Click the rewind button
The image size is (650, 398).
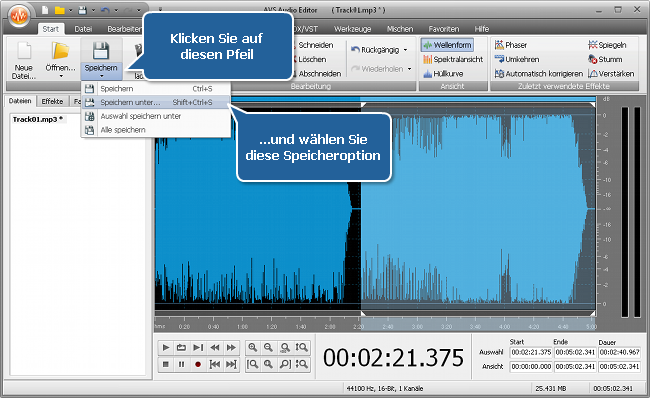coord(215,347)
